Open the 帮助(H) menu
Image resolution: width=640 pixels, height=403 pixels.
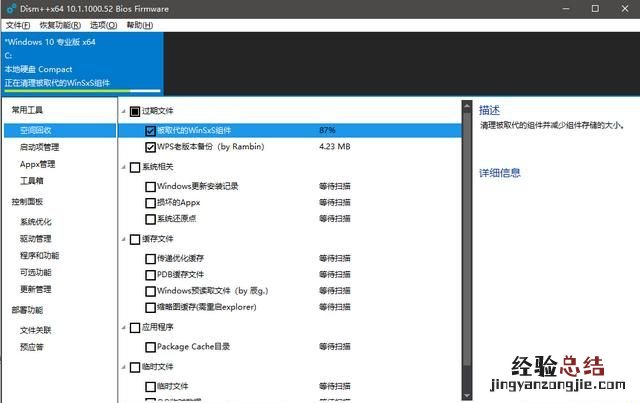[140, 25]
